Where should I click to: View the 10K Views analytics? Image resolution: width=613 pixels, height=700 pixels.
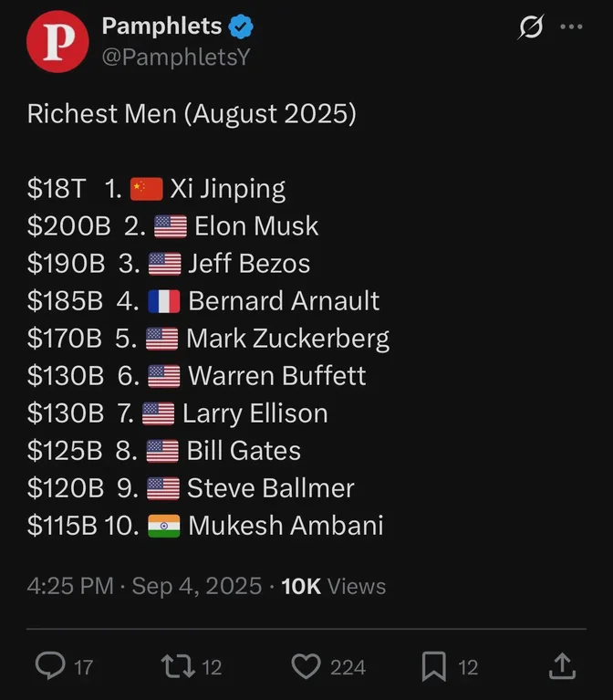coord(334,586)
